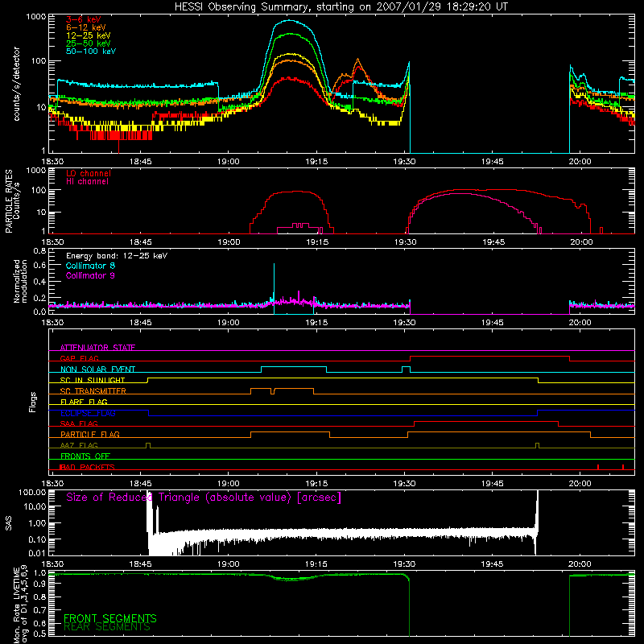This screenshot has height=644, width=644.
Task: Click the LO channel legend label
Action: [89, 173]
